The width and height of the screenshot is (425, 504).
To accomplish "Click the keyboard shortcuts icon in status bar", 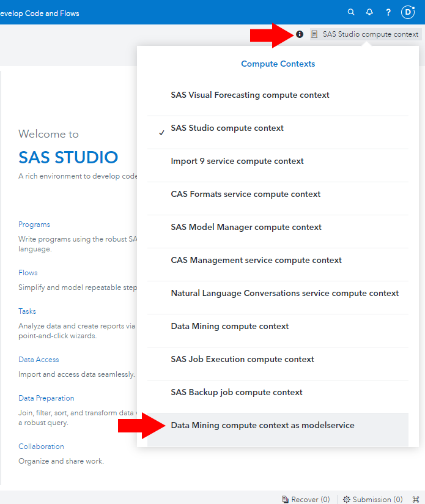I will coord(416,500).
